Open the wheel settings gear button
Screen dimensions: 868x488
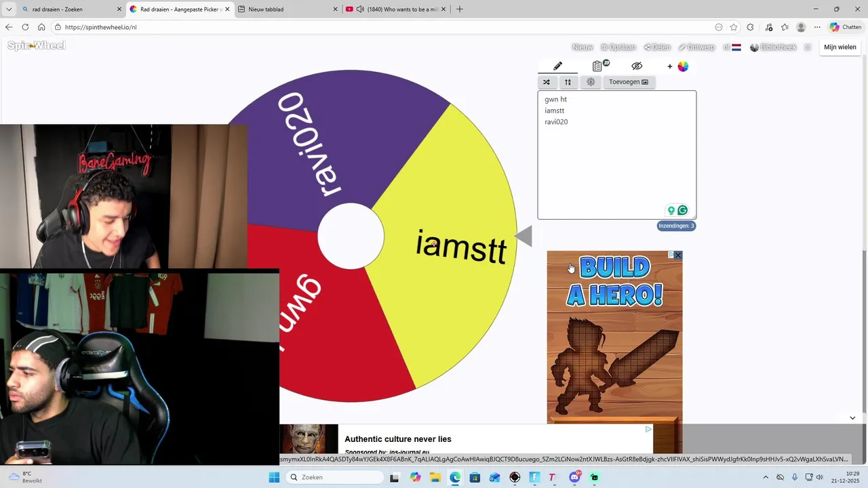(591, 82)
